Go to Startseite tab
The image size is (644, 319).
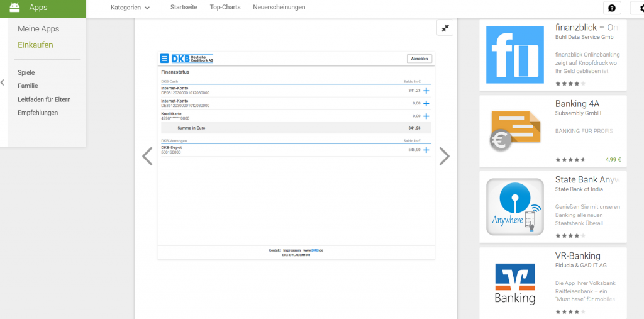(184, 8)
